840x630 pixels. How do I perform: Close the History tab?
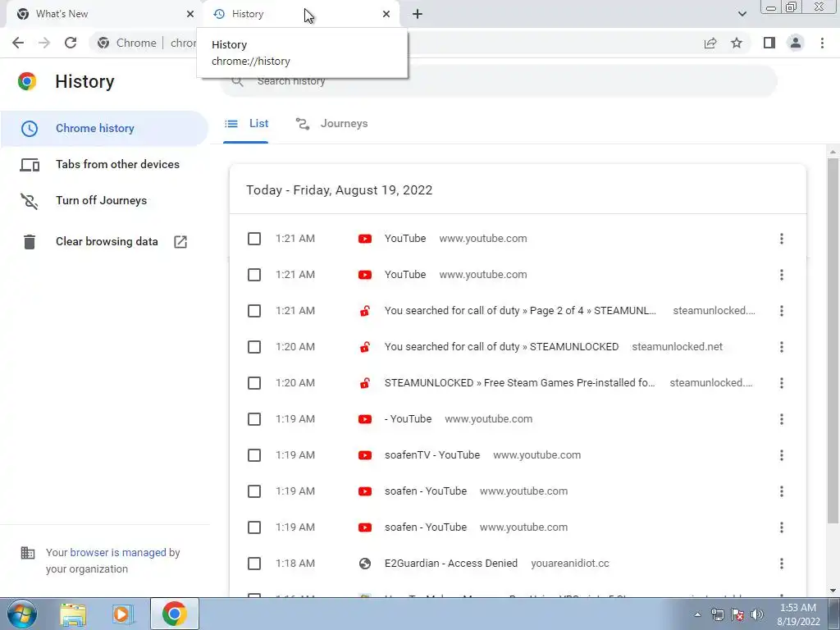(x=386, y=14)
